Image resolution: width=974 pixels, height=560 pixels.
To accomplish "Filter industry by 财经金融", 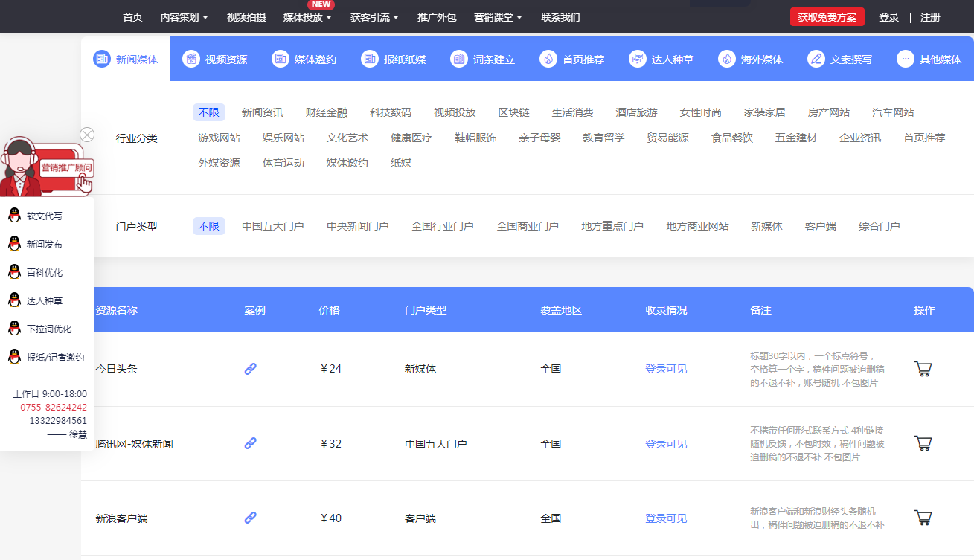I will (x=326, y=112).
